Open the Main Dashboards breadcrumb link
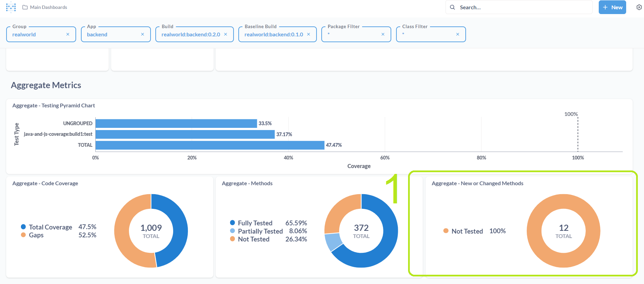 click(x=48, y=7)
